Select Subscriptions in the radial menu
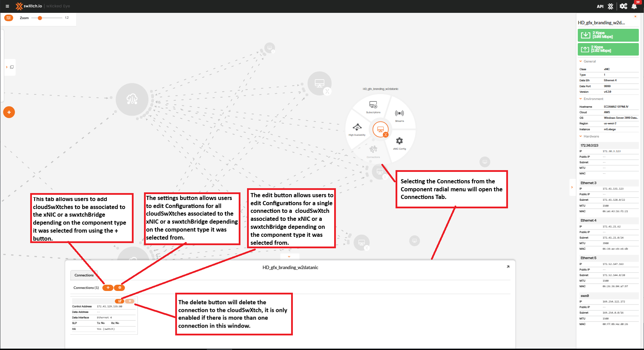Viewport: 644px width, 350px height. coord(373,106)
